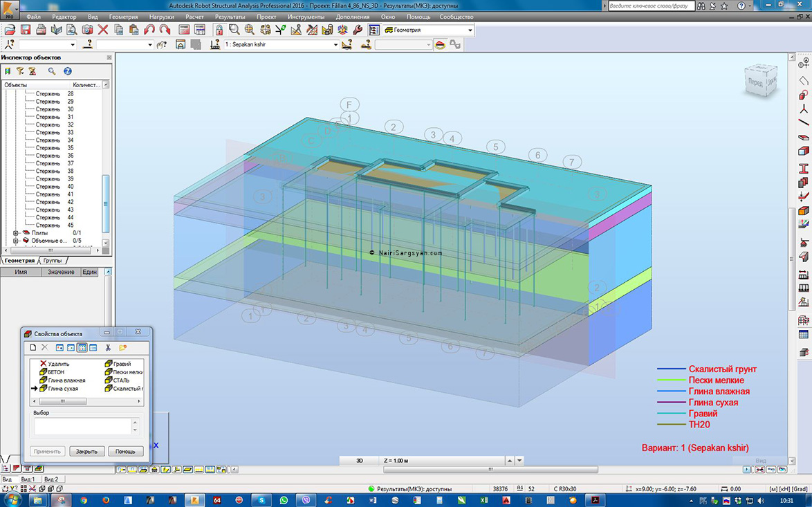812x507 pixels.
Task: Expand the Плиты tree node
Action: (15, 233)
